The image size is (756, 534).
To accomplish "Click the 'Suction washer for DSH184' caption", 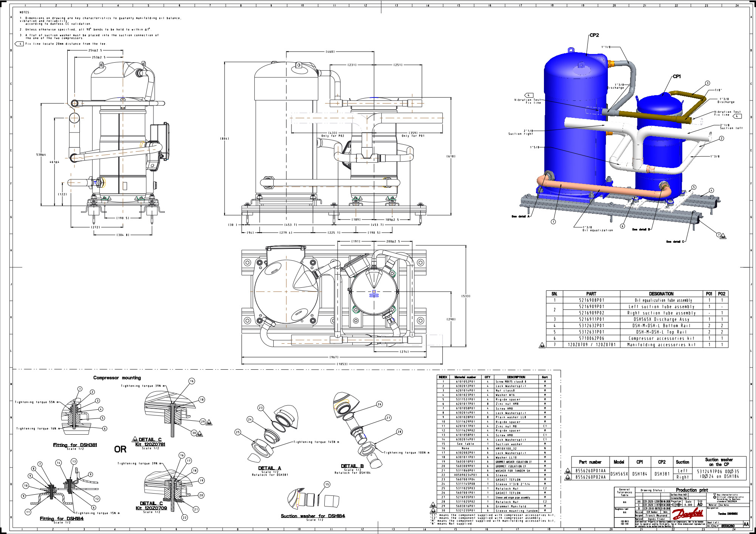I will [x=313, y=516].
